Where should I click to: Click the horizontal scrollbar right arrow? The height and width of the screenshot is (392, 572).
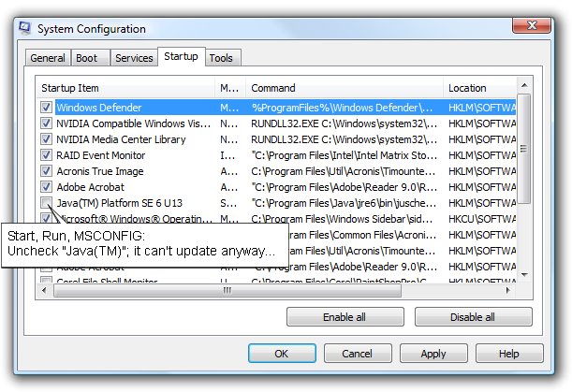pyautogui.click(x=507, y=290)
